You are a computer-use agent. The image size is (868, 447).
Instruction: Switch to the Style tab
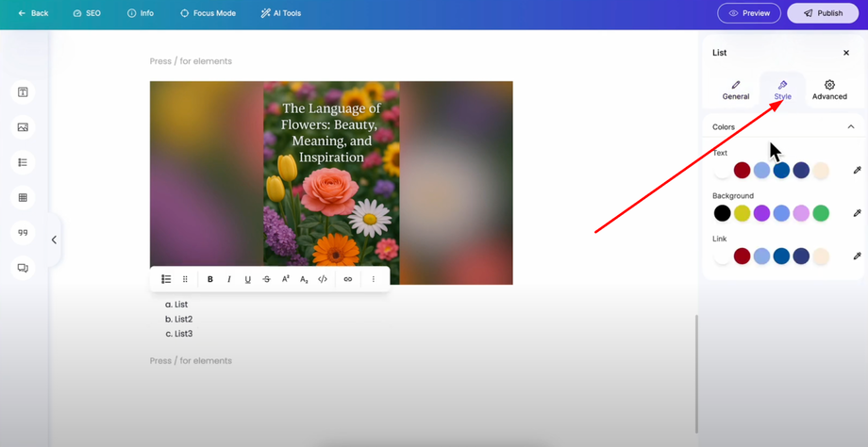point(783,91)
